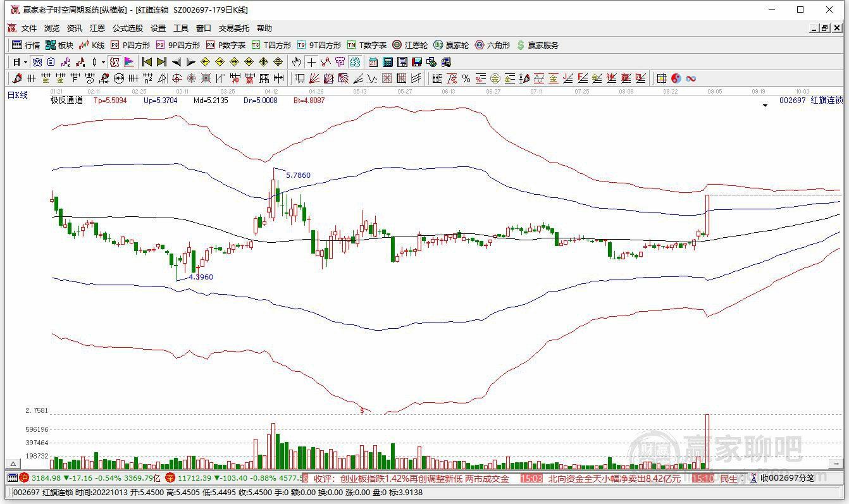This screenshot has height=504, width=849.
Task: Click the infinity symbol icon
Action: 691,78
